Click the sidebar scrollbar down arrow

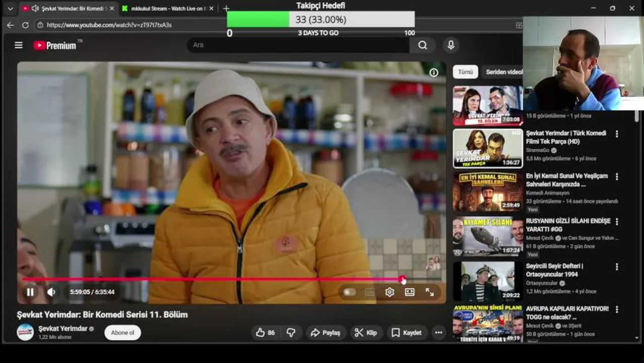637,337
